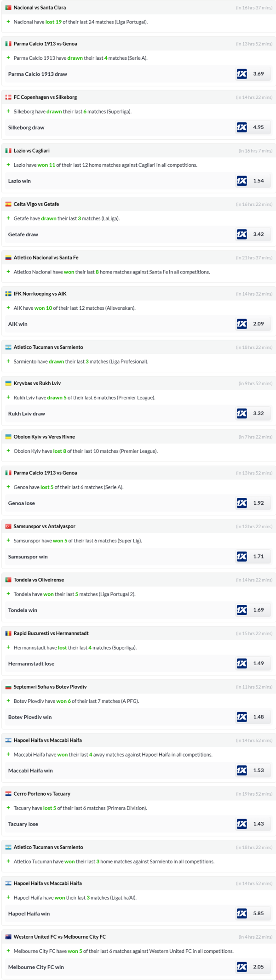Click Danish flag by FC Copenhagen vs Silkeborg
Image resolution: width=276 pixels, height=980 pixels.
[8, 97]
